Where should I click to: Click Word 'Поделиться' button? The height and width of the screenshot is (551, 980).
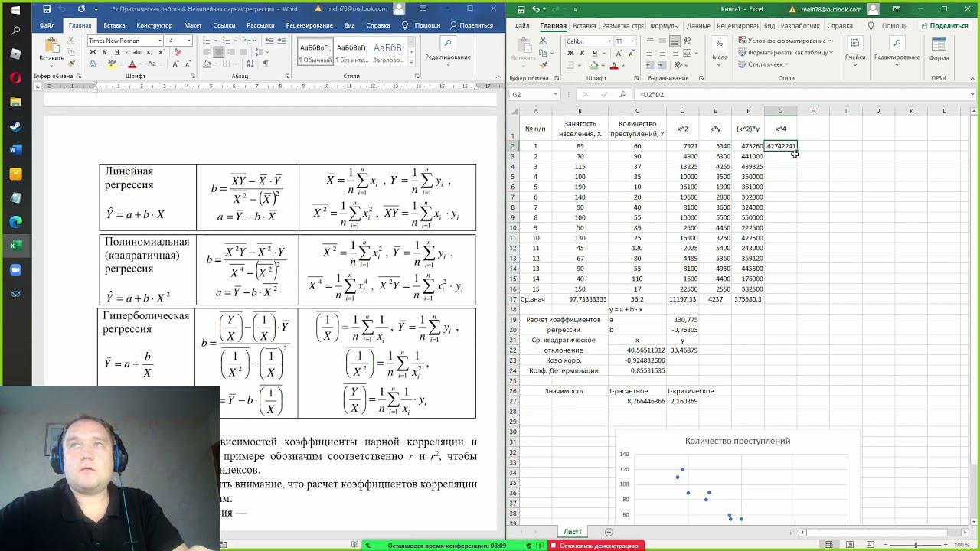pos(471,25)
